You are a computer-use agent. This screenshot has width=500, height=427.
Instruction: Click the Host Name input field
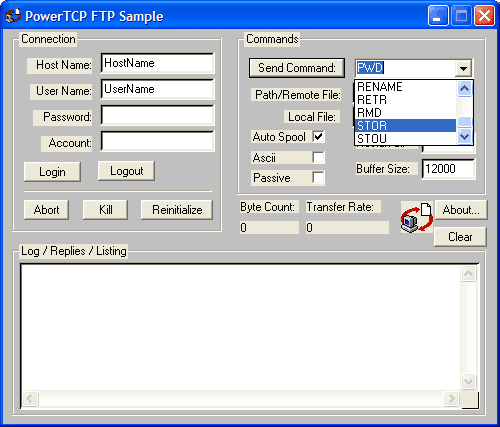pos(157,63)
